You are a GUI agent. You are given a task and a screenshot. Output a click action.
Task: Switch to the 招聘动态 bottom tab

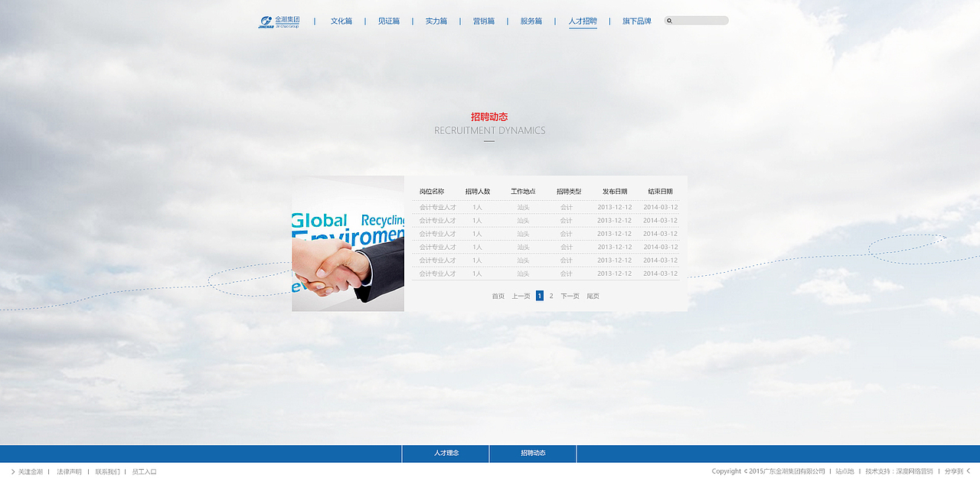point(533,454)
